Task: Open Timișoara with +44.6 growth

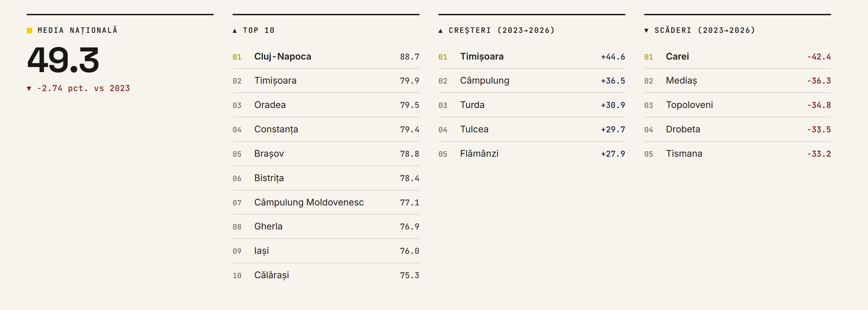Action: tap(532, 57)
